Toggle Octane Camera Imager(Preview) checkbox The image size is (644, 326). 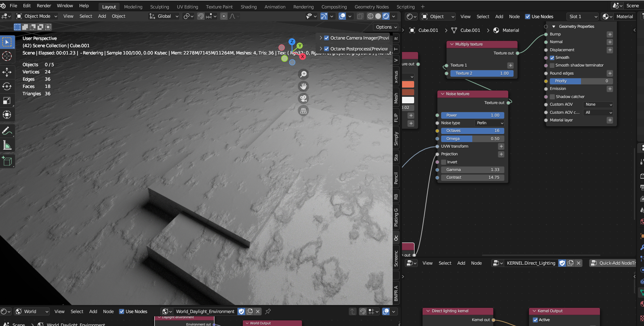pyautogui.click(x=326, y=38)
